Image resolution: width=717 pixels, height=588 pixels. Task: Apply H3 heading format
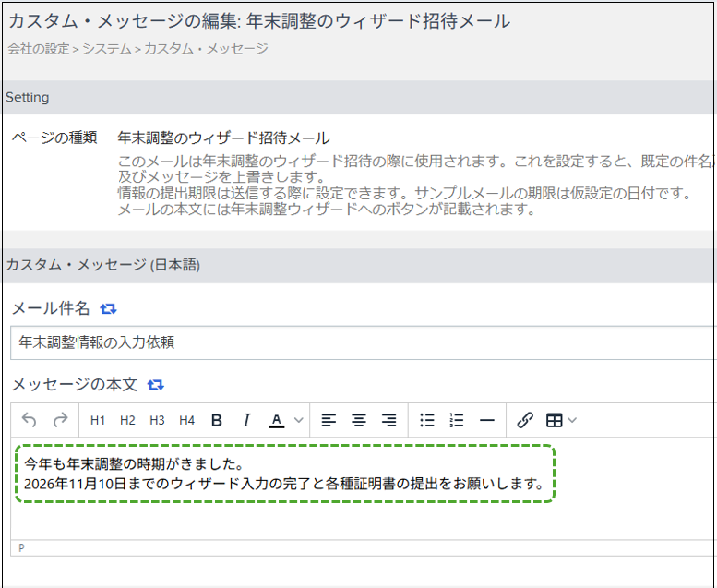tap(157, 420)
